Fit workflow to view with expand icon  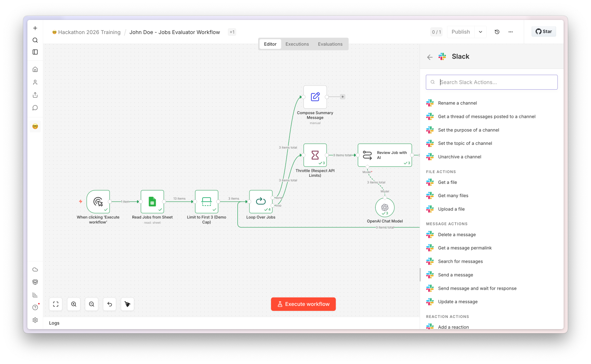coord(56,304)
